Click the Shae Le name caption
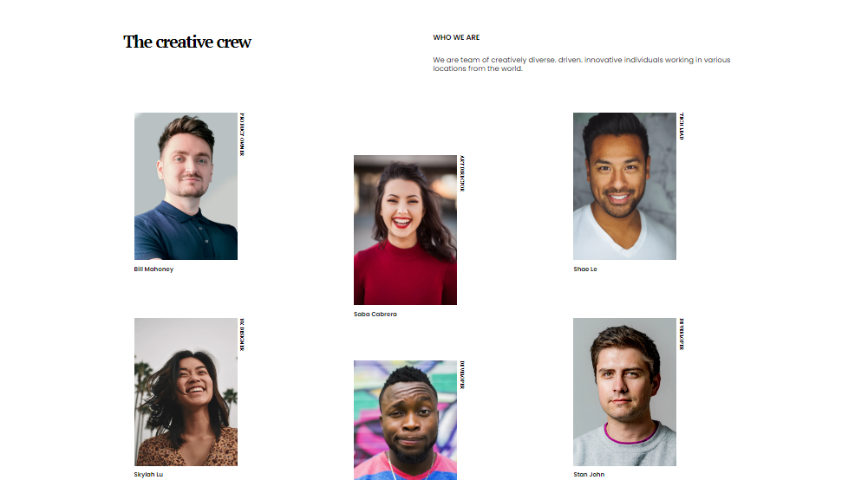The width and height of the screenshot is (868, 480). pyautogui.click(x=585, y=269)
